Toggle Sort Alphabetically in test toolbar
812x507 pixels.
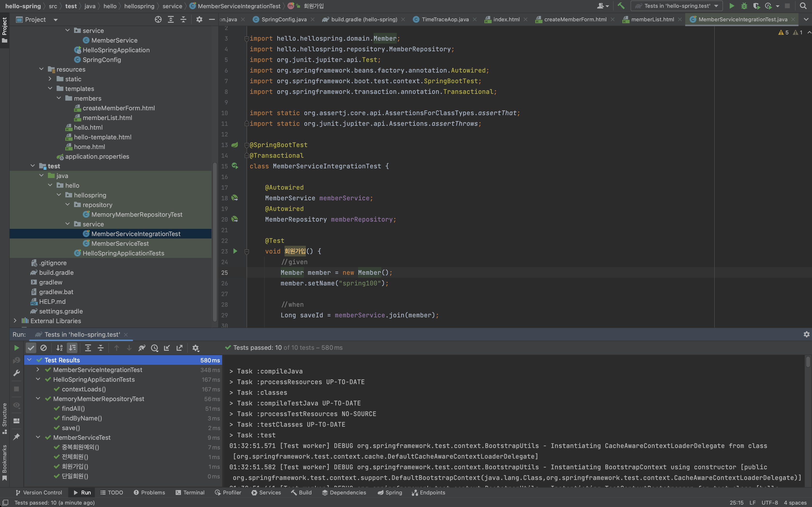click(x=59, y=348)
